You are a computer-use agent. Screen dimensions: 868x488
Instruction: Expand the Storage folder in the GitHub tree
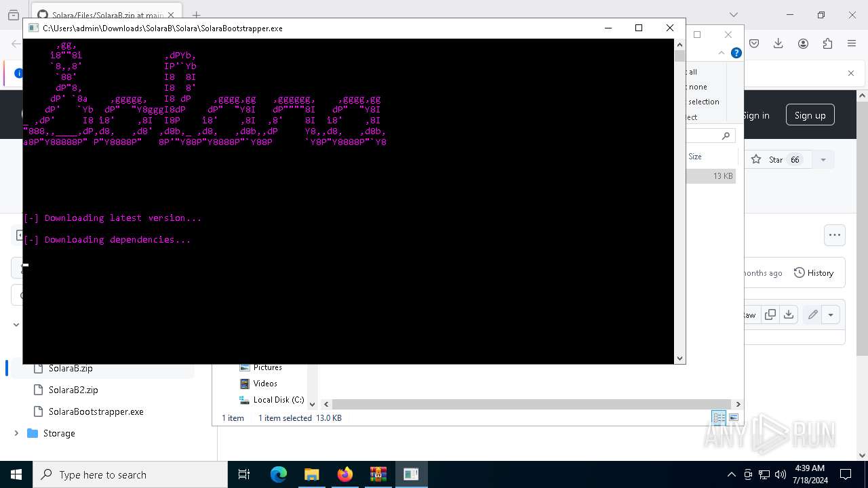point(16,433)
